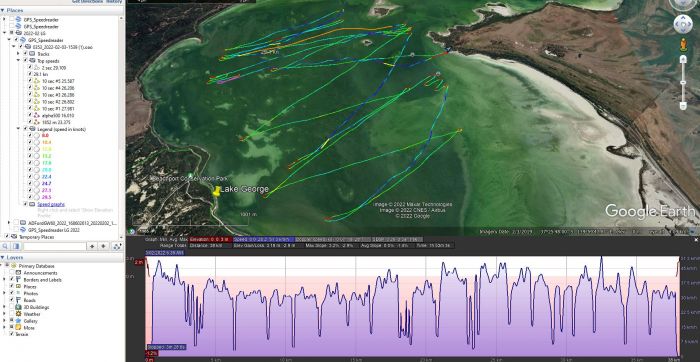700x362 pixels.
Task: Enable the 3D Buildings layer checkbox
Action: click(x=12, y=308)
